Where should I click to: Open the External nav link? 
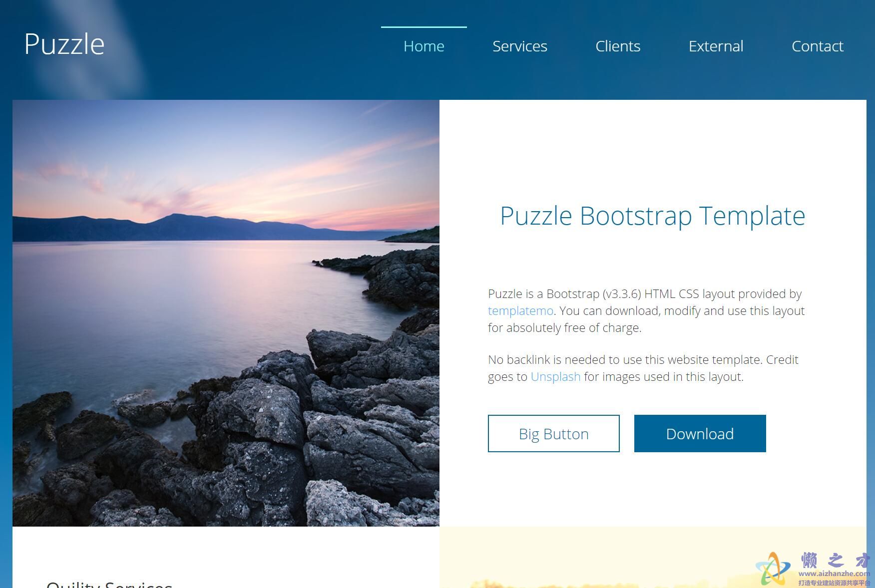716,46
